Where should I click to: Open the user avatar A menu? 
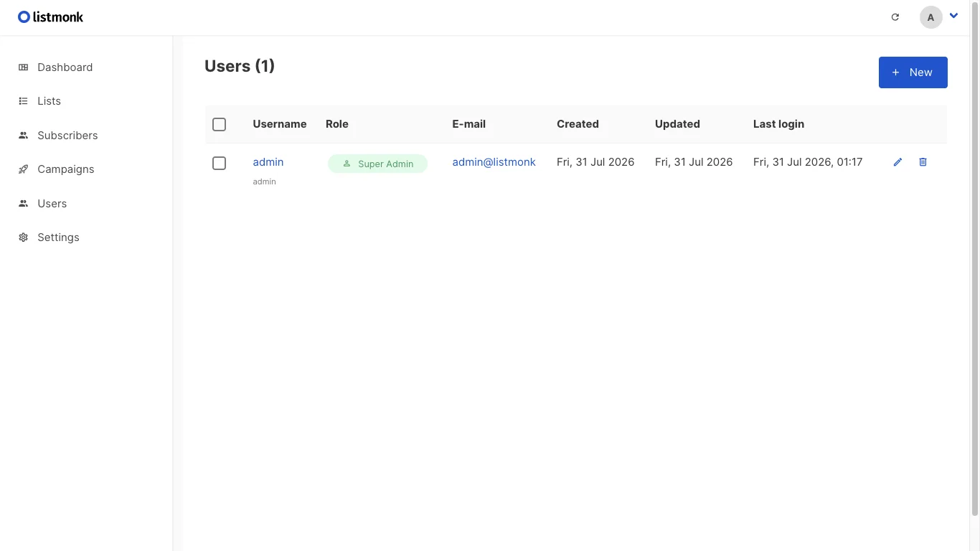[930, 17]
